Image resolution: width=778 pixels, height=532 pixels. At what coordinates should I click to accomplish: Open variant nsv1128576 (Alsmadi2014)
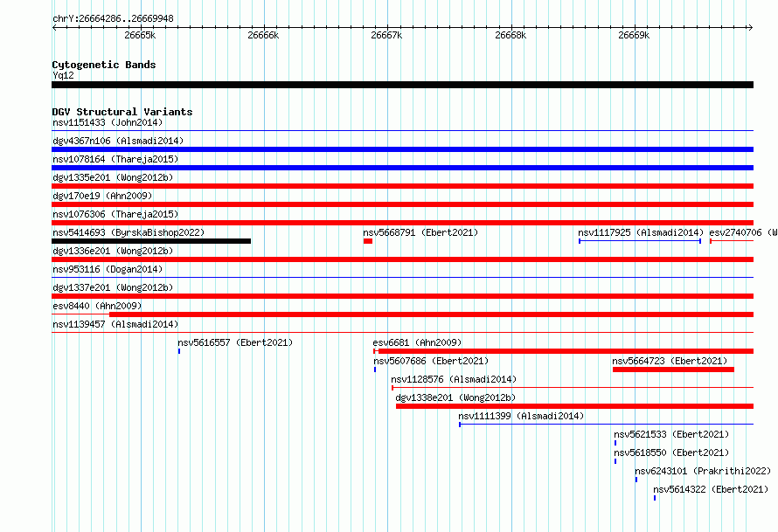[x=454, y=379]
